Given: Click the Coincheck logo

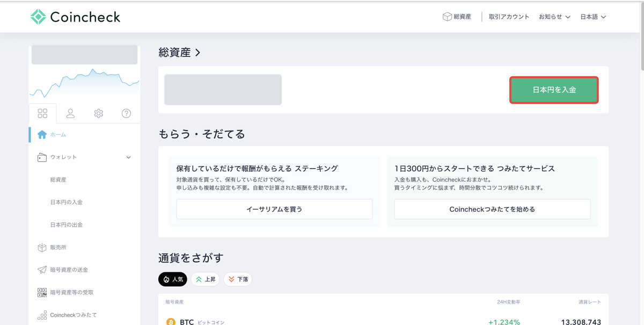Looking at the screenshot, I should click(x=75, y=17).
